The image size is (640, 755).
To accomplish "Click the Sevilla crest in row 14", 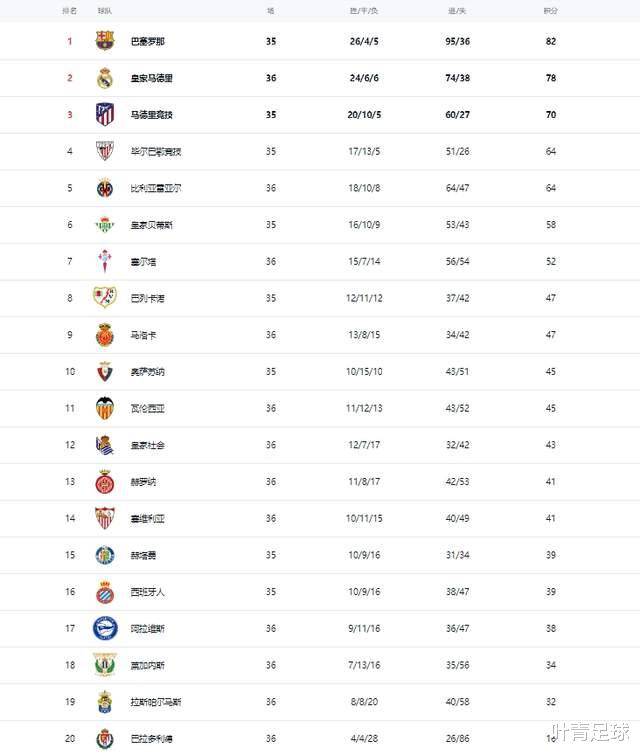I will pyautogui.click(x=105, y=518).
